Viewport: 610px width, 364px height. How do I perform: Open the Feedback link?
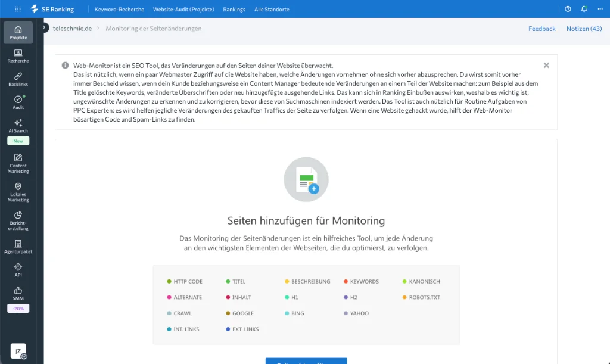[x=542, y=29]
